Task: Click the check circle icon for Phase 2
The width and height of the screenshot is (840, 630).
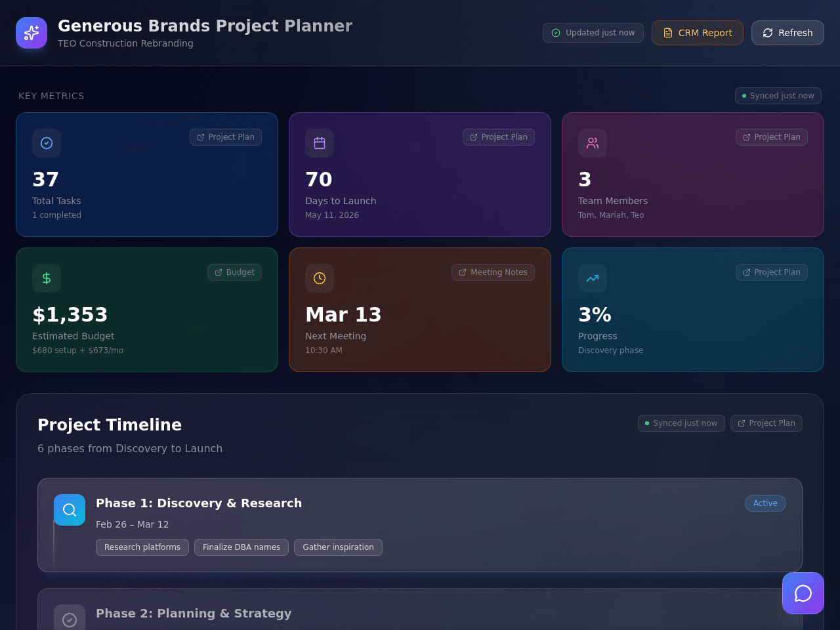Action: click(70, 619)
